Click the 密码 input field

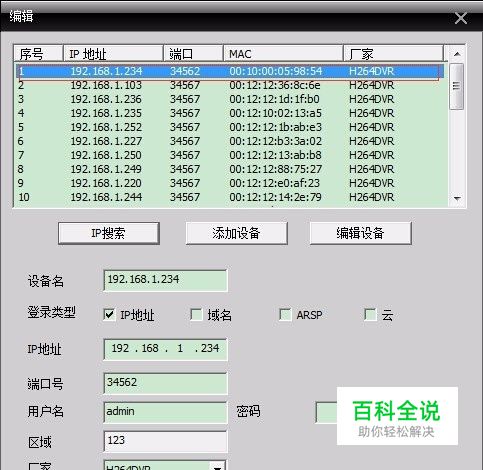click(x=326, y=413)
